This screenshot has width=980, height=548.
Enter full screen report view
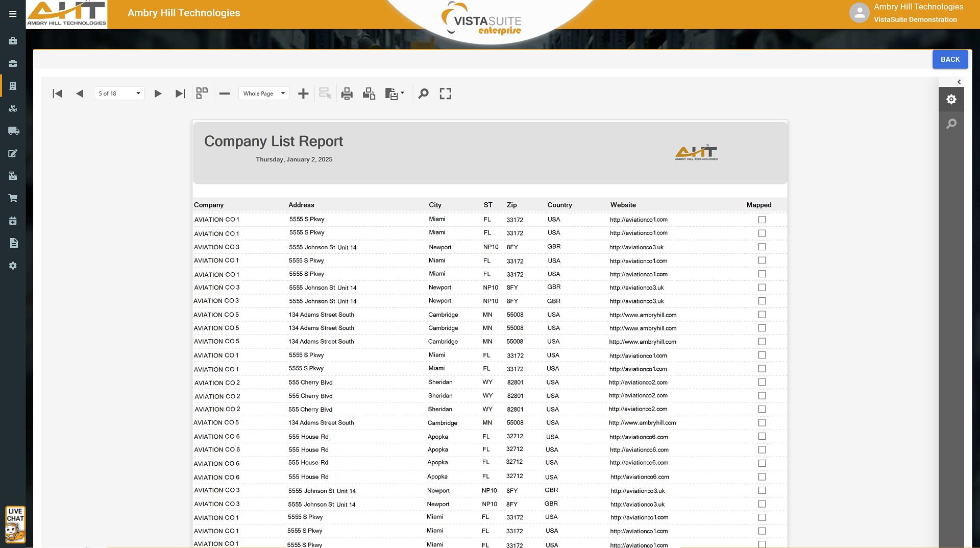click(446, 93)
